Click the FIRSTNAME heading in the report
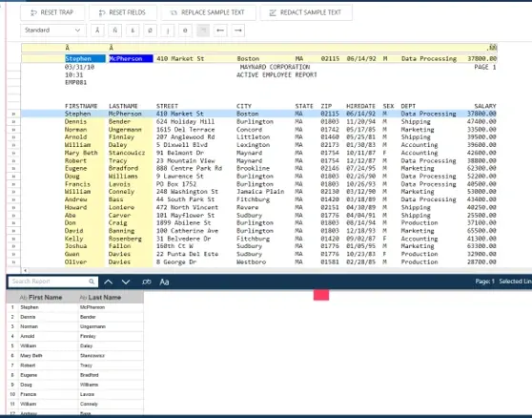 click(x=81, y=106)
